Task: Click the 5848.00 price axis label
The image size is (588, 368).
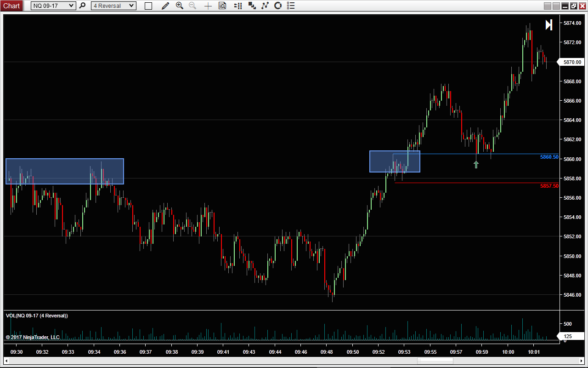Action: 572,276
